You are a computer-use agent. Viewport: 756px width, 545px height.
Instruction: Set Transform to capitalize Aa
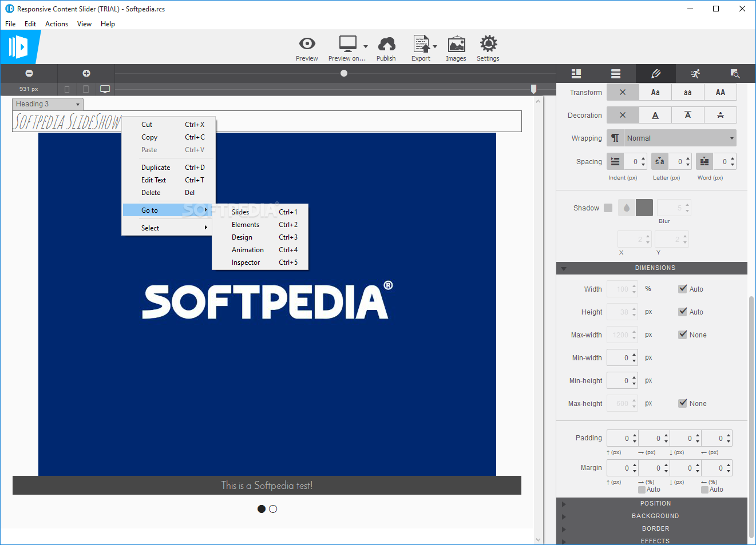click(x=655, y=92)
